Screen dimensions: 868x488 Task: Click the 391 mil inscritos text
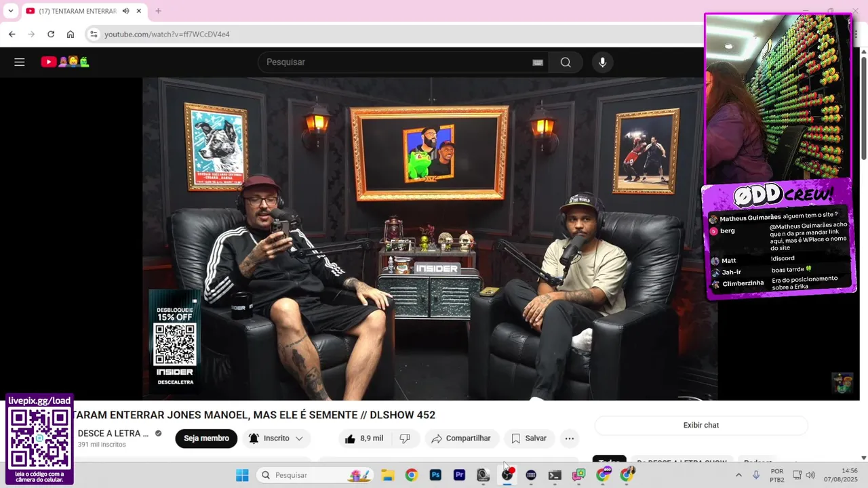pyautogui.click(x=102, y=445)
